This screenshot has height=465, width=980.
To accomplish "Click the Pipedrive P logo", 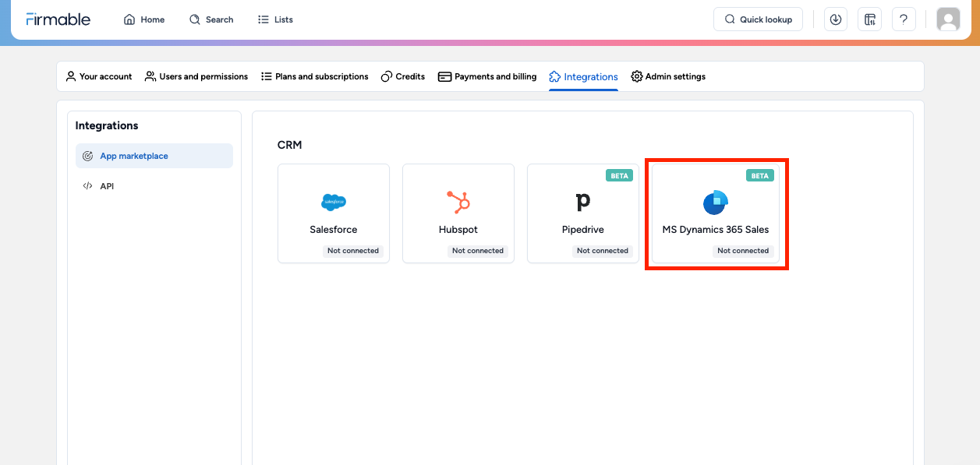I will click(583, 203).
